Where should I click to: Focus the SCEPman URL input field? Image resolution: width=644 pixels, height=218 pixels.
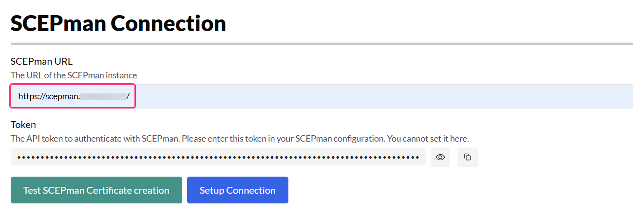point(322,96)
